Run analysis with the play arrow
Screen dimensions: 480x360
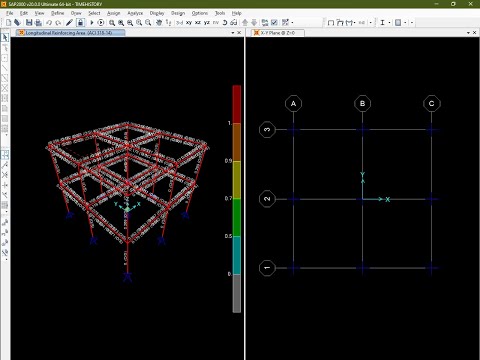[x=92, y=22]
